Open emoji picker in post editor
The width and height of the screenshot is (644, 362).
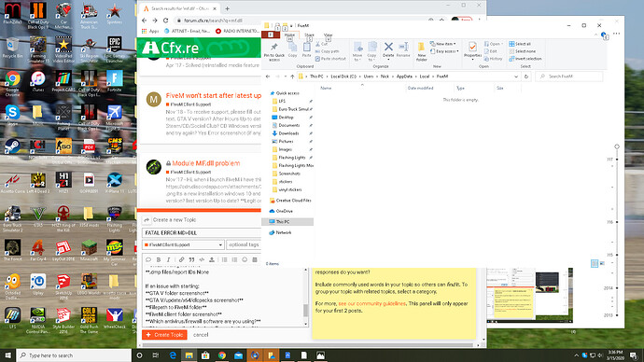pyautogui.click(x=245, y=259)
